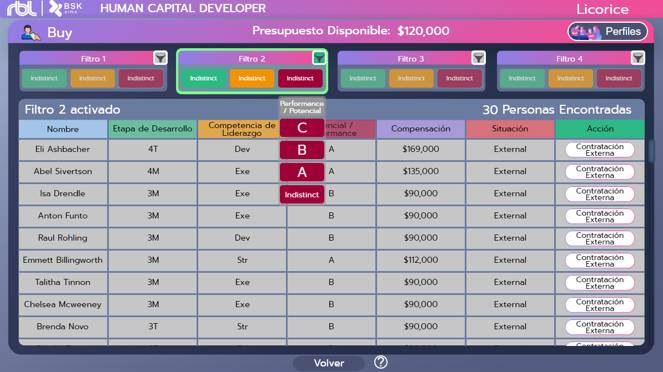
Task: Click the BSK logo icon
Action: [66, 8]
